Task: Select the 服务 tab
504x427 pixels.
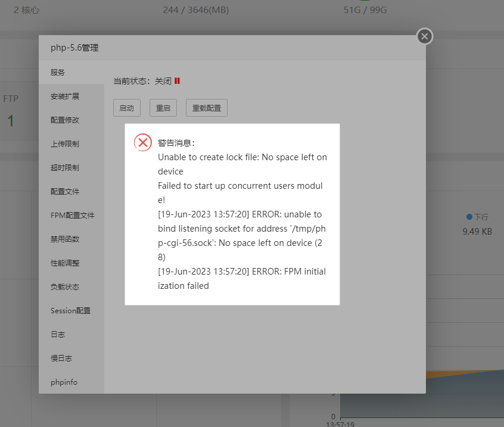Action: click(58, 73)
